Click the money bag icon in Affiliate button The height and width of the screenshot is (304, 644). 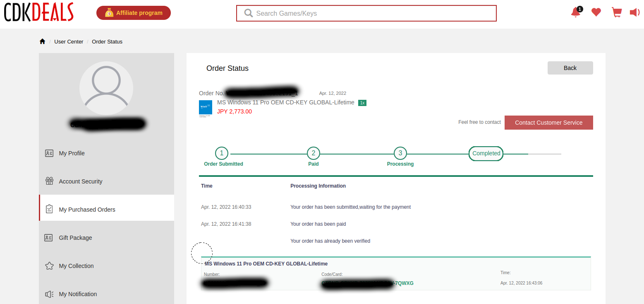pyautogui.click(x=109, y=13)
